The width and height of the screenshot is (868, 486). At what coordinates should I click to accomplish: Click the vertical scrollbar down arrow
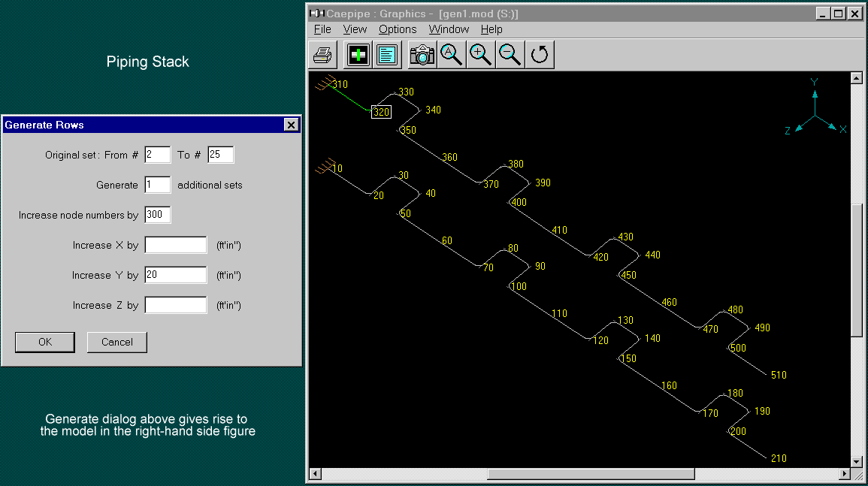click(x=857, y=461)
